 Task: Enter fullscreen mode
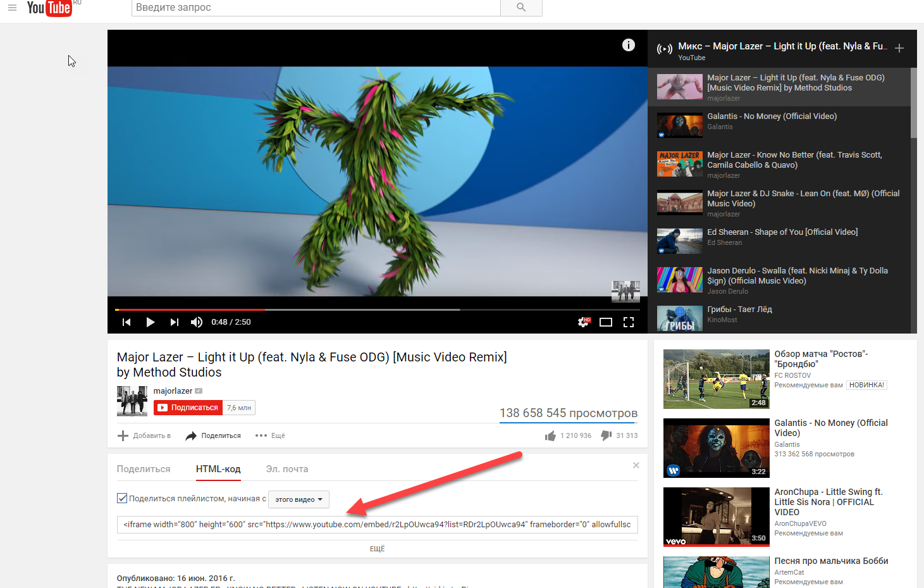(629, 322)
